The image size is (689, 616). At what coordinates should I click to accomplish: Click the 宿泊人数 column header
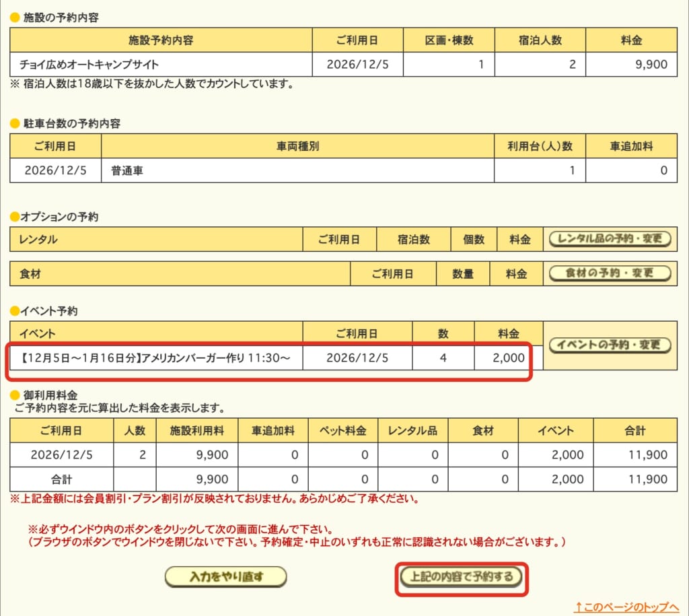[540, 40]
